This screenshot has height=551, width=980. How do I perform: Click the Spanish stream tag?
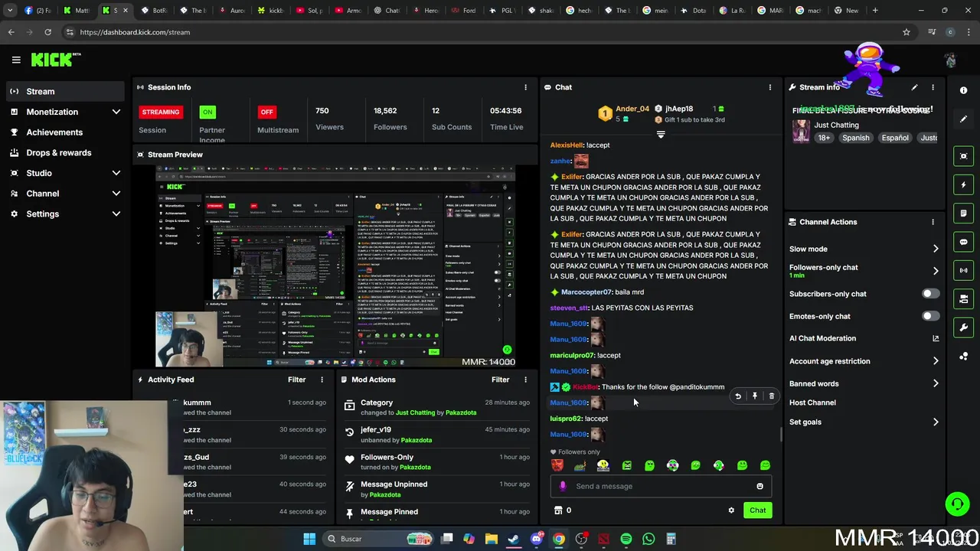[855, 138]
